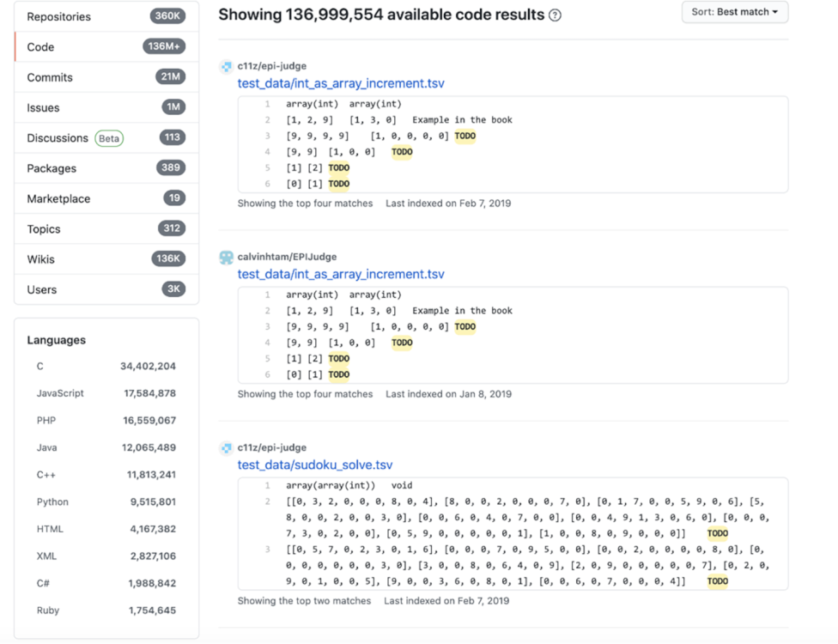Select the Repositories search category

[x=58, y=16]
